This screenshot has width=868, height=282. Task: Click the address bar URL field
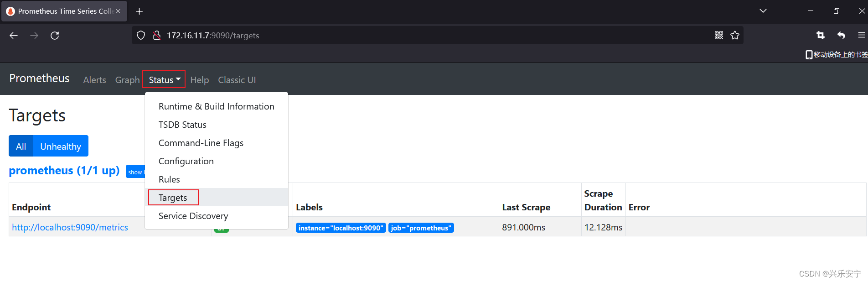click(x=438, y=36)
